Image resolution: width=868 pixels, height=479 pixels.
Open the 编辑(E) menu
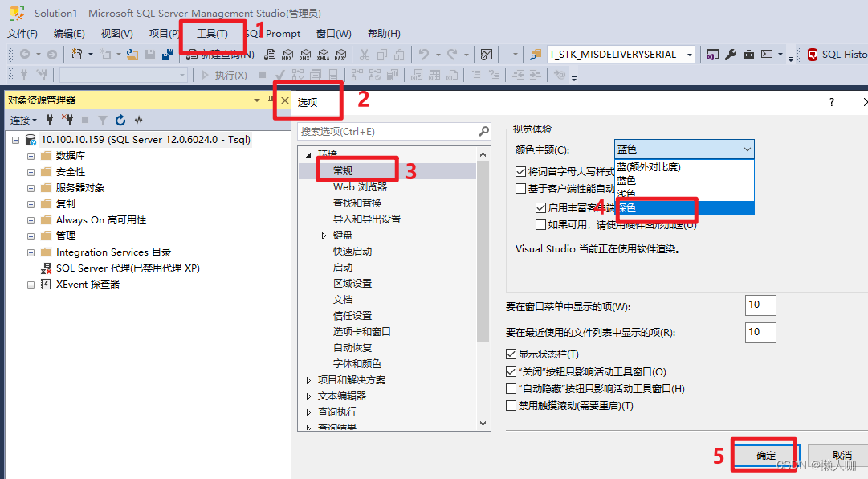click(69, 33)
